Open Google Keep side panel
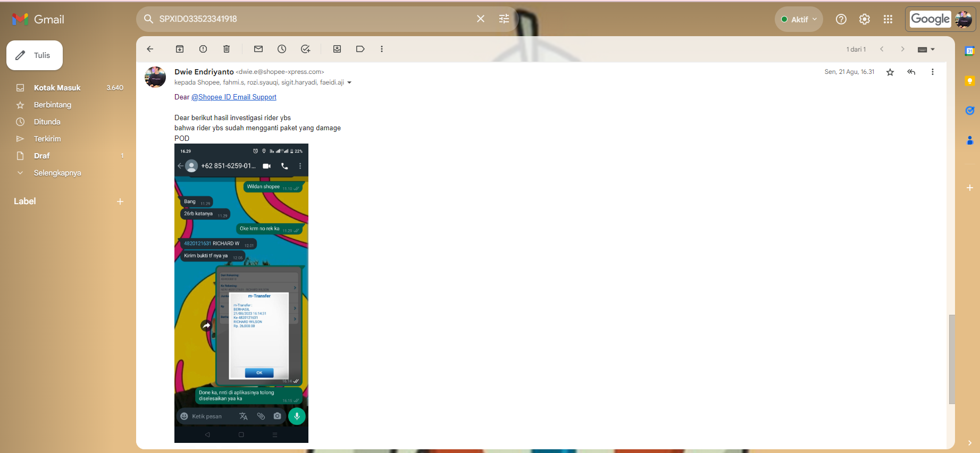This screenshot has width=980, height=453. click(970, 81)
